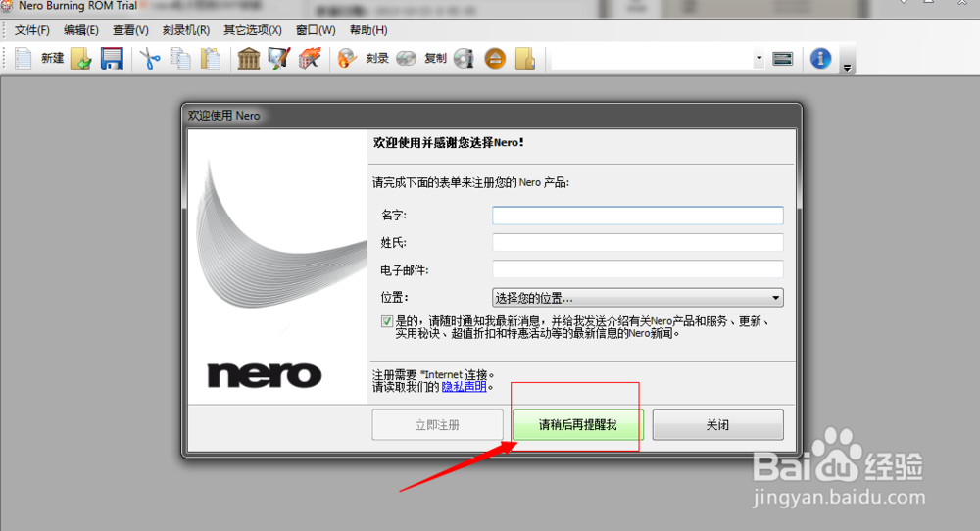
Task: Click the 名字 input field
Action: (638, 216)
